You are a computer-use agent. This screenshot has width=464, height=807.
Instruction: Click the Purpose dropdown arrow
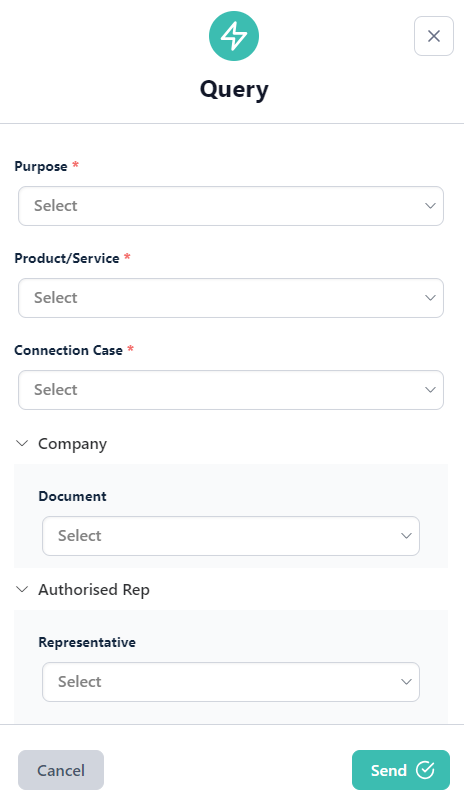coord(430,206)
